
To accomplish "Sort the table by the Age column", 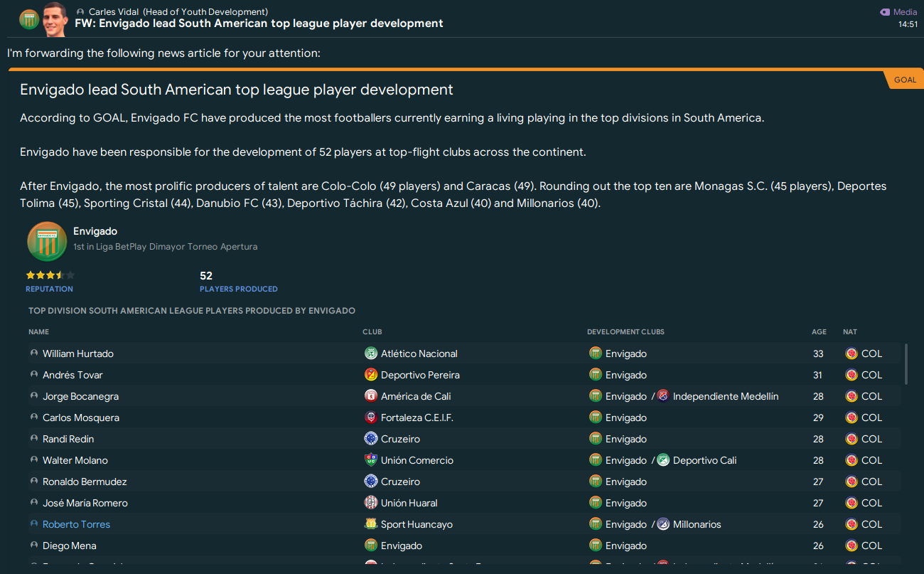I will pyautogui.click(x=819, y=332).
